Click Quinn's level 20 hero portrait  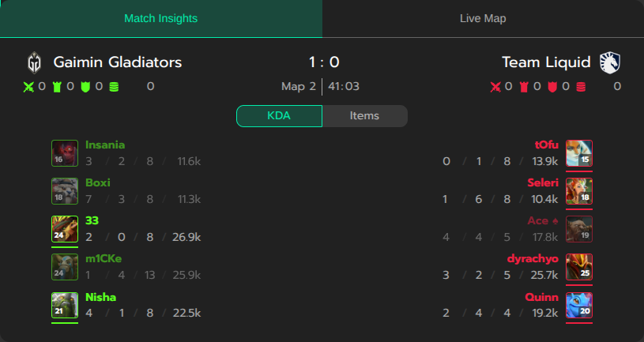pyautogui.click(x=579, y=305)
